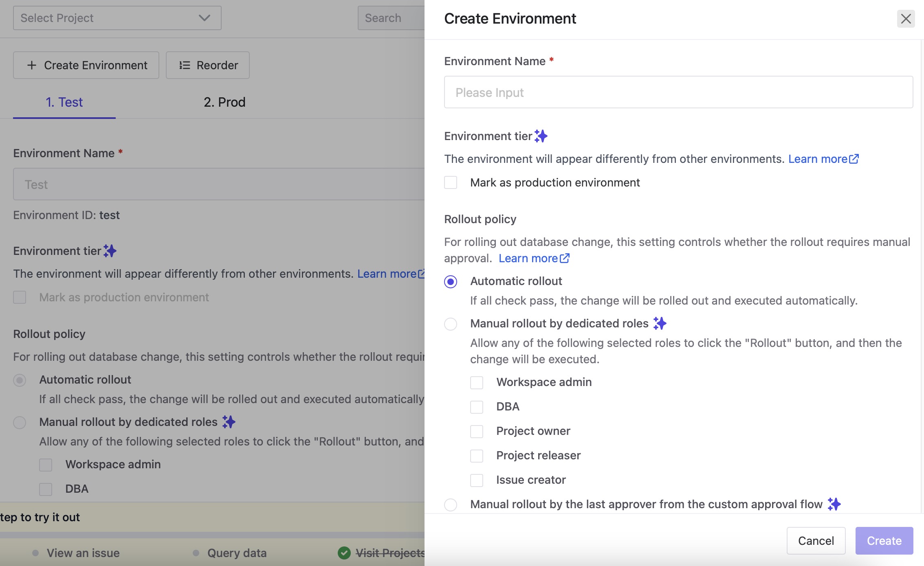Enable the Mark as production environment checkbox

(x=451, y=182)
